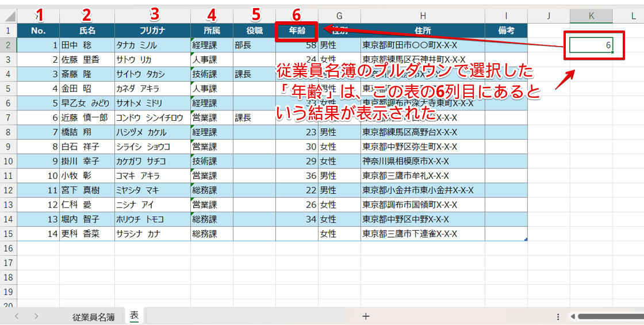The image size is (644, 325).
Task: Open the three-dot sheet tab options
Action: [558, 317]
